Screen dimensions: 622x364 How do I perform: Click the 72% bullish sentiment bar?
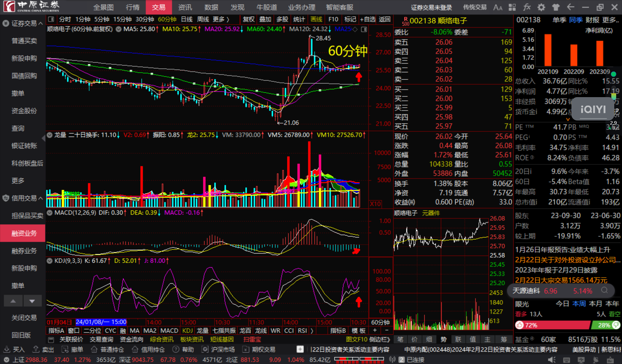click(x=552, y=325)
